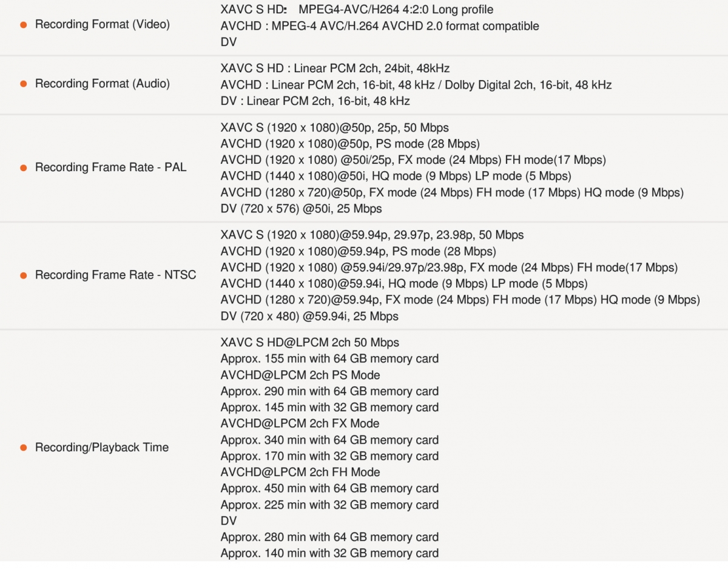Click the XAVC S HD MPEG4-AVC/H264 video format line
The image size is (728, 569).
(357, 10)
